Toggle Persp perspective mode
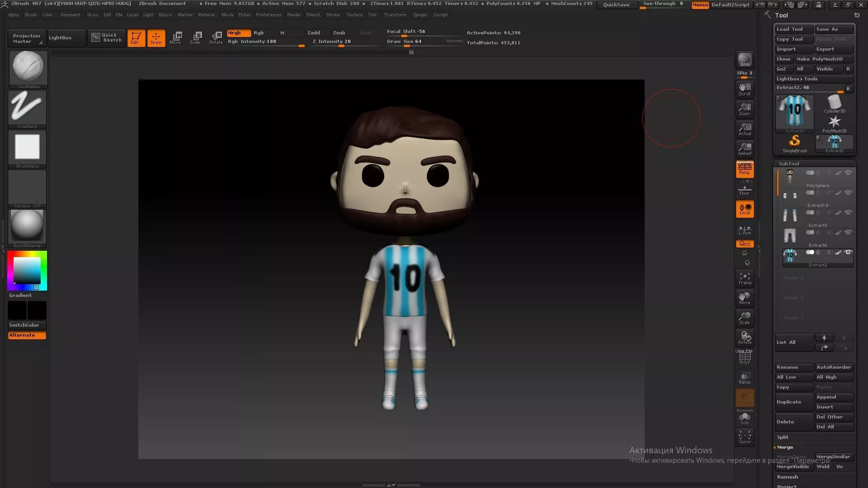The image size is (868, 488). [745, 169]
